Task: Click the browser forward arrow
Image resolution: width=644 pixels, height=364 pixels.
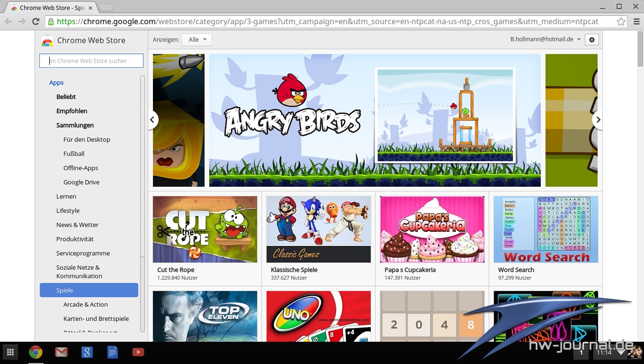Action: (x=22, y=22)
